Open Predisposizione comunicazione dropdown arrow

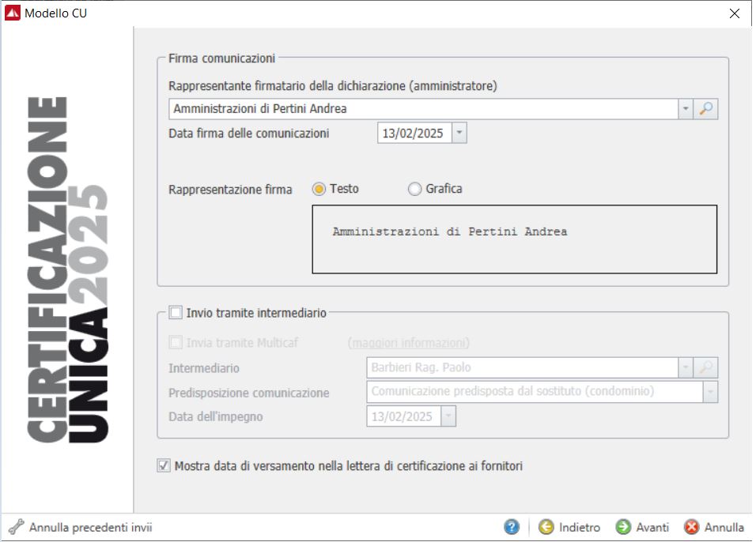(710, 392)
